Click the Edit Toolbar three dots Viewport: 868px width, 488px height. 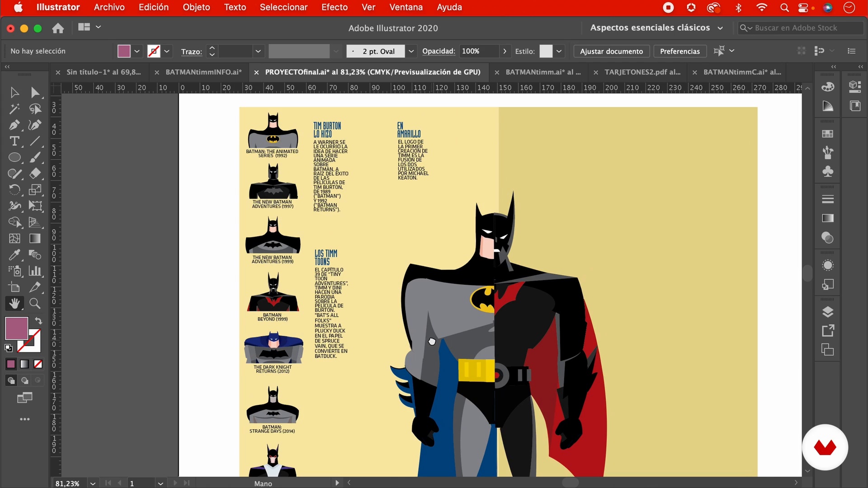tap(25, 419)
